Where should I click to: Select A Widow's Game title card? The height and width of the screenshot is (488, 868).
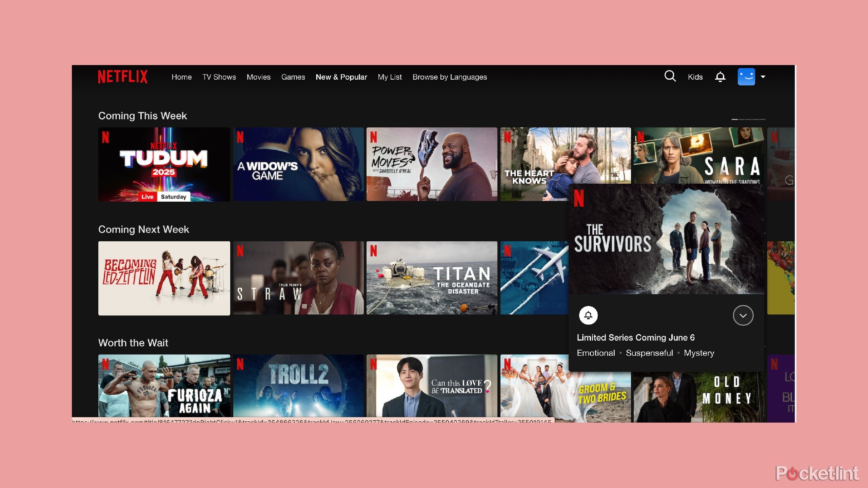(x=298, y=164)
